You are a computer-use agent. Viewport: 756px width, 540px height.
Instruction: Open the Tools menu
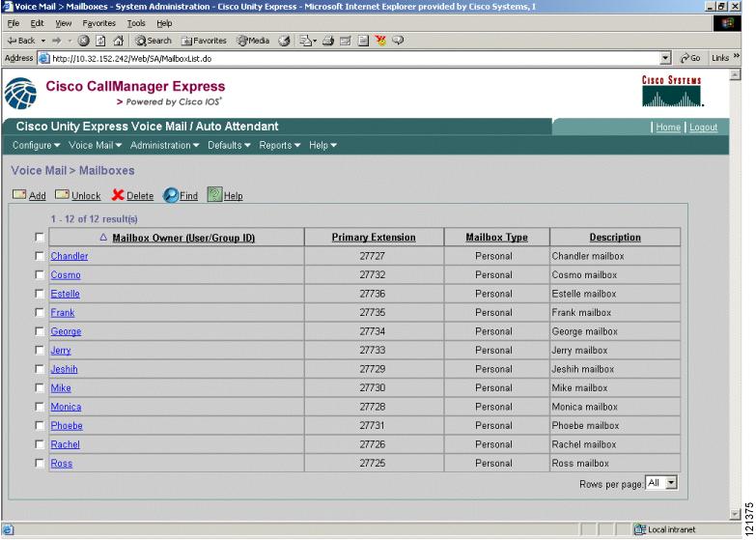pos(136,23)
